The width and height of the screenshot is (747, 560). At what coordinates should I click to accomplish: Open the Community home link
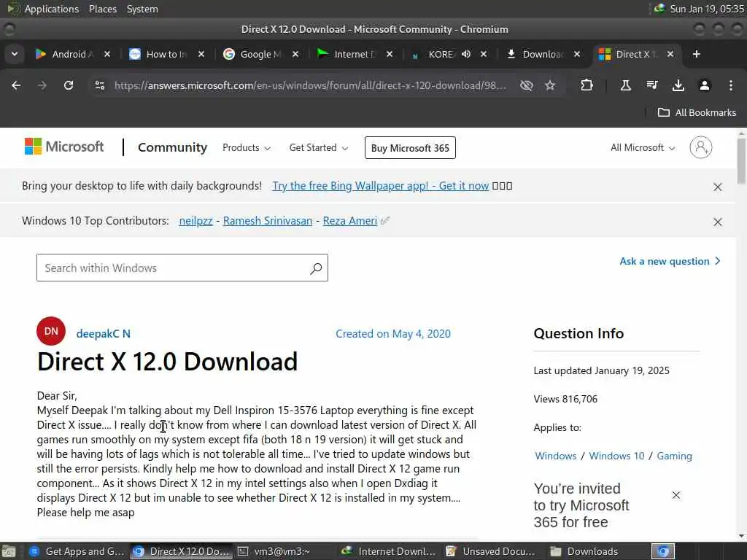coord(172,147)
